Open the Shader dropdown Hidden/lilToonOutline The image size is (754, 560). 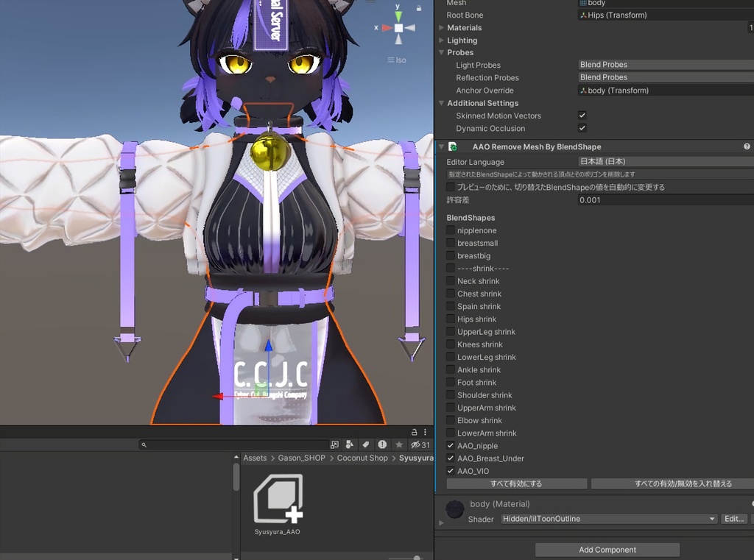coord(609,519)
